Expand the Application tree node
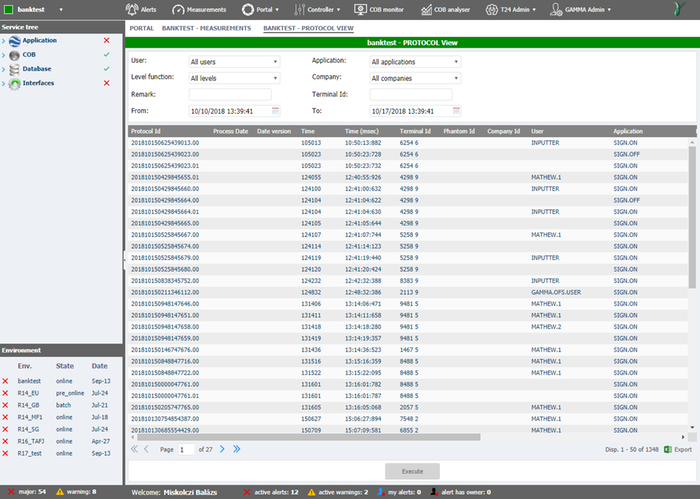Screen dimensions: 700x499 [x=4, y=41]
